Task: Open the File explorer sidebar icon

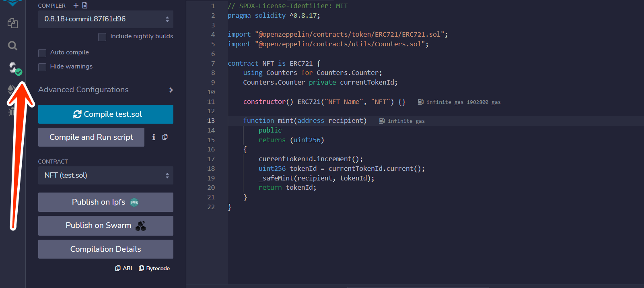Action: pyautogui.click(x=12, y=23)
